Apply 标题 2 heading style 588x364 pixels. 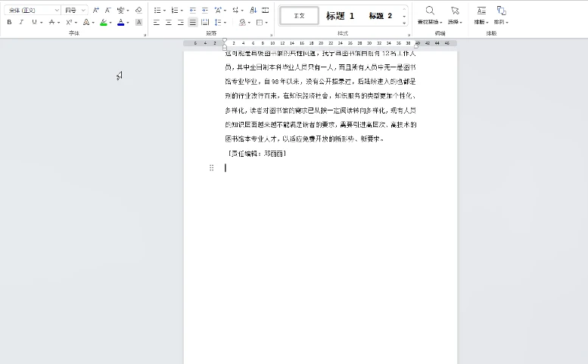[380, 16]
